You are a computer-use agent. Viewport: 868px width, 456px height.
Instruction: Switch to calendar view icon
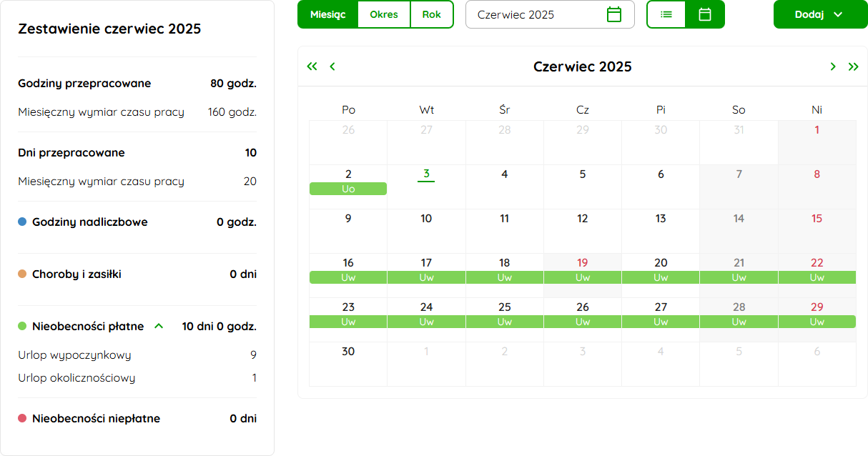pyautogui.click(x=705, y=14)
